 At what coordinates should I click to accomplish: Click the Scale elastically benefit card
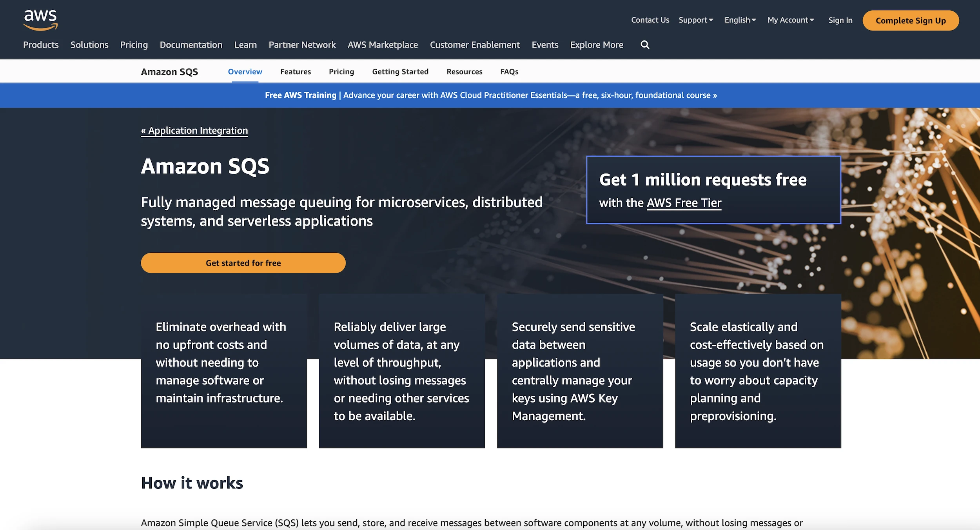pyautogui.click(x=758, y=371)
